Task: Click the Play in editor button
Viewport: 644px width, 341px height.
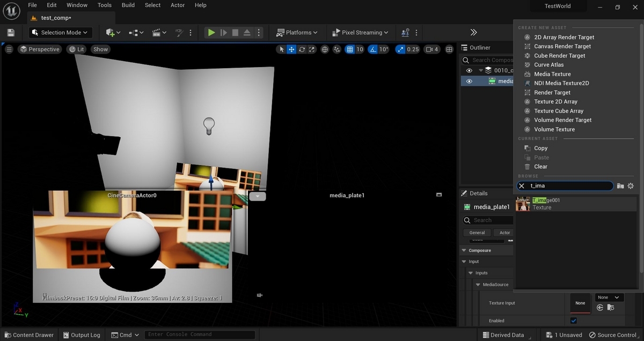Action: click(211, 33)
